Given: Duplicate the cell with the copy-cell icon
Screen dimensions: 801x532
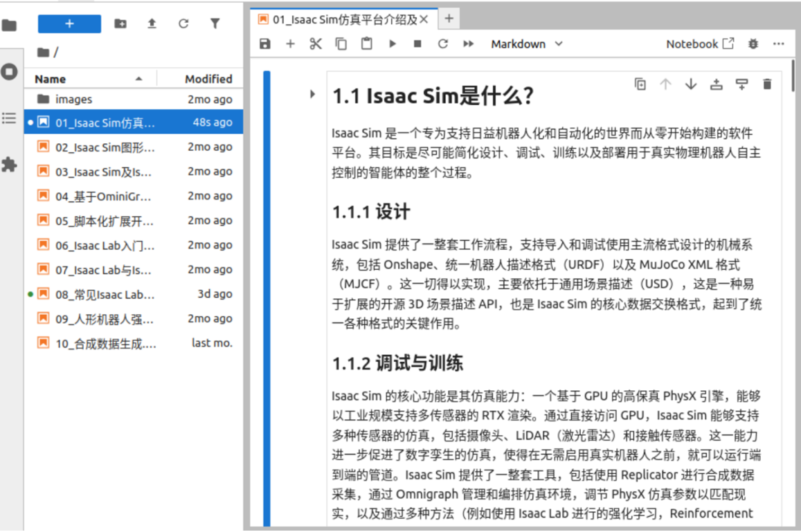Looking at the screenshot, I should 640,84.
